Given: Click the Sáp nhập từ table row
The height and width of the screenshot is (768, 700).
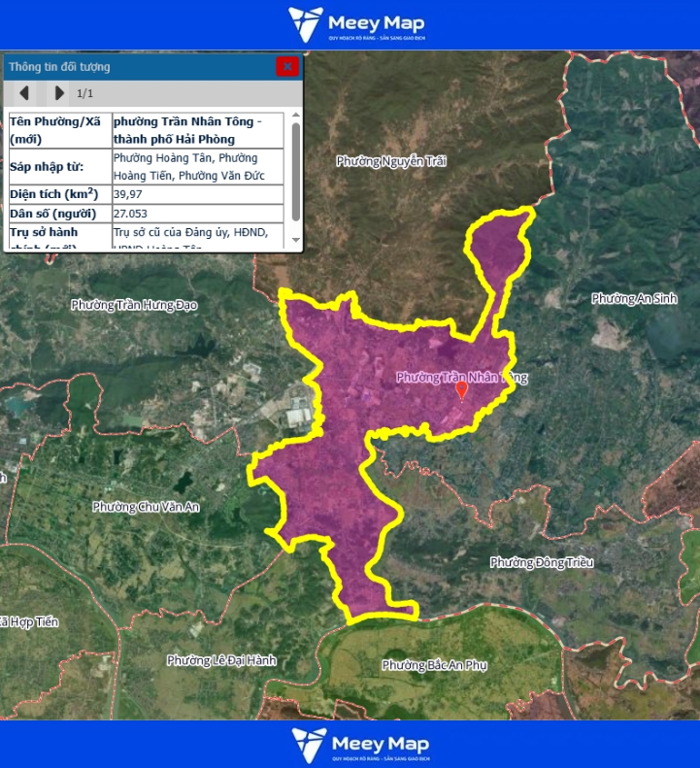Looking at the screenshot, I should pos(146,166).
